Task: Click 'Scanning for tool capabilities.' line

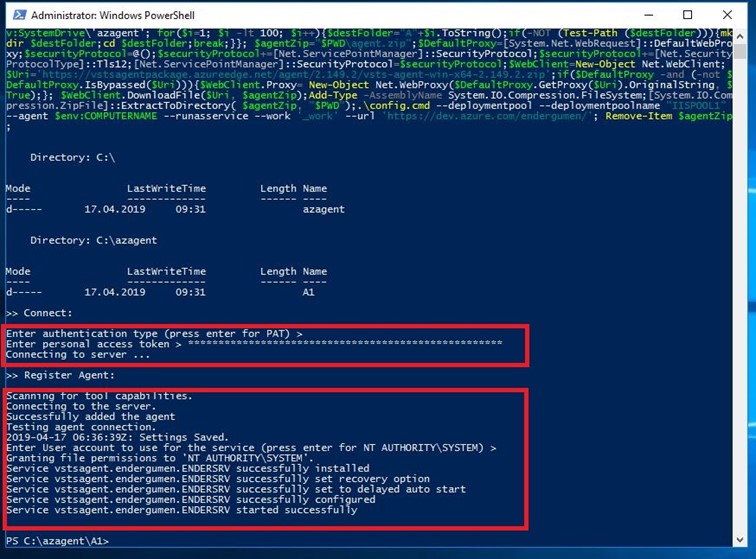Action: (x=99, y=396)
